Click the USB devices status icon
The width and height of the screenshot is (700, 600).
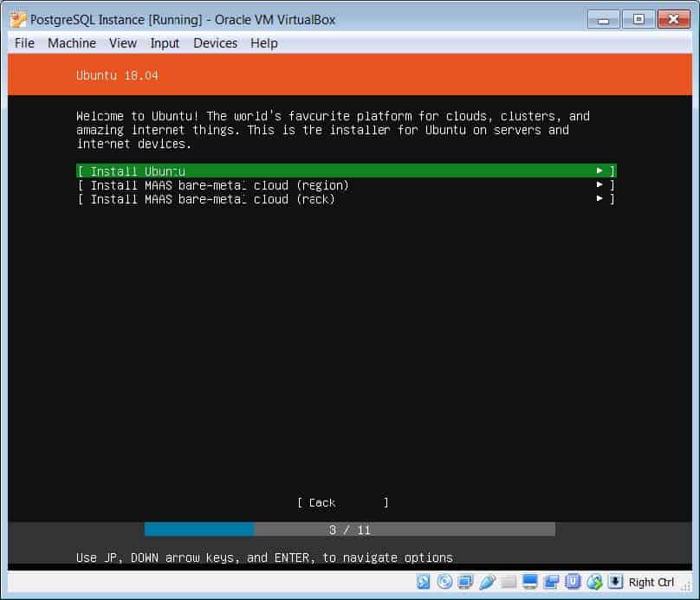pyautogui.click(x=487, y=582)
